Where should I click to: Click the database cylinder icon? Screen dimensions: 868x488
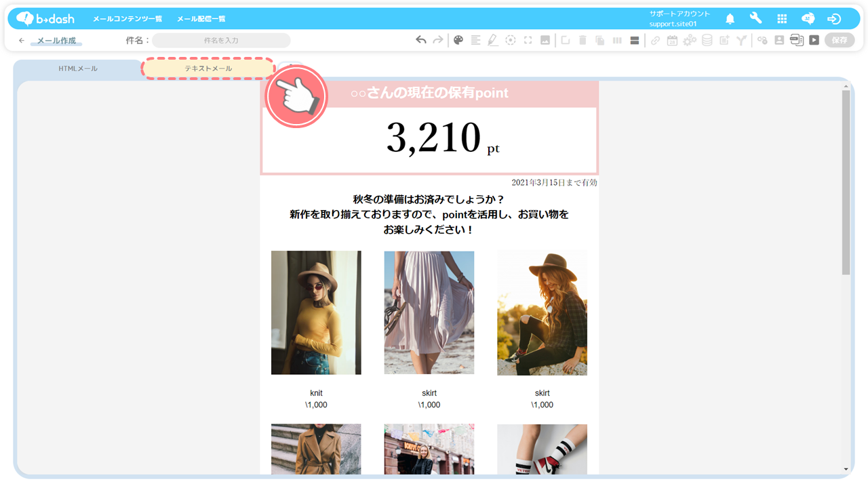[707, 40]
